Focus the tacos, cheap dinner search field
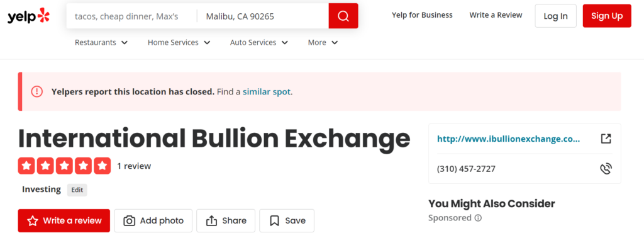The height and width of the screenshot is (233, 644). click(131, 16)
